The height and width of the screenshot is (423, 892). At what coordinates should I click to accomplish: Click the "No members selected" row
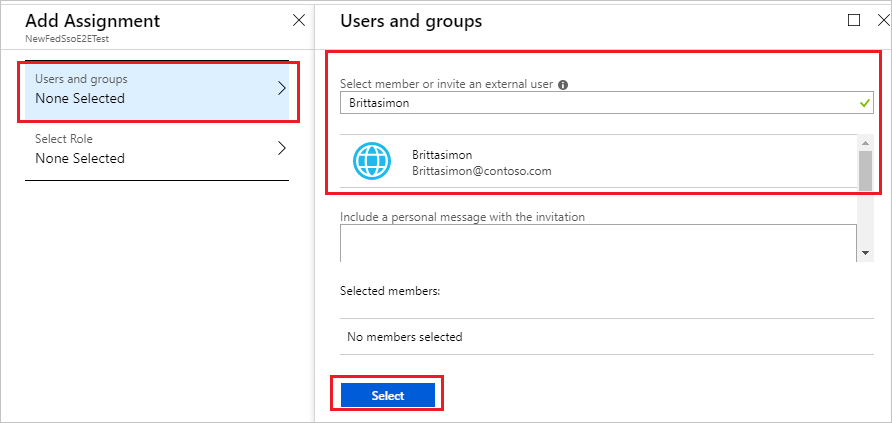404,337
